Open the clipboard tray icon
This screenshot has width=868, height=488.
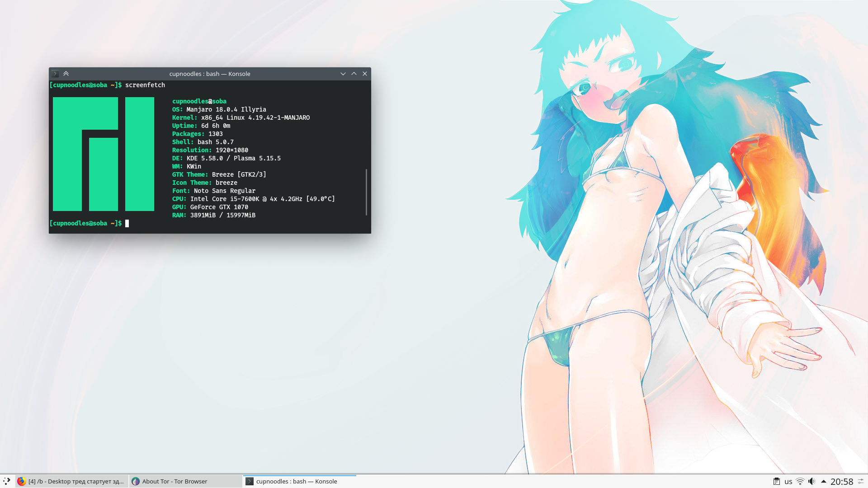pyautogui.click(x=777, y=482)
